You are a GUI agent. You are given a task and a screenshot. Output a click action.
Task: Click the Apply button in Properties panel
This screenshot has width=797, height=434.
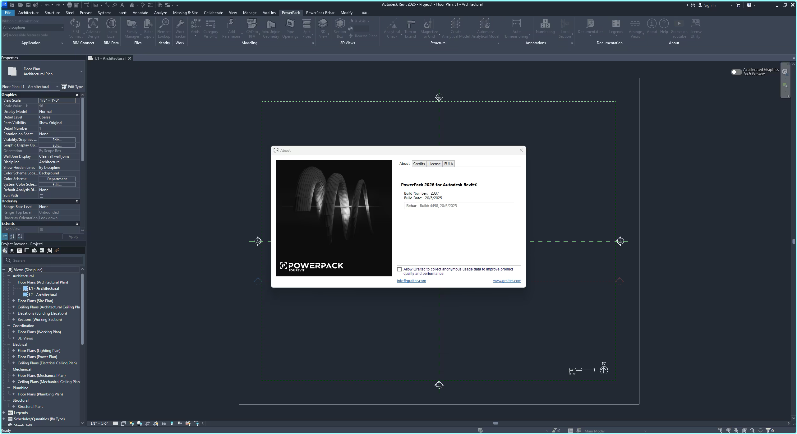[73, 237]
